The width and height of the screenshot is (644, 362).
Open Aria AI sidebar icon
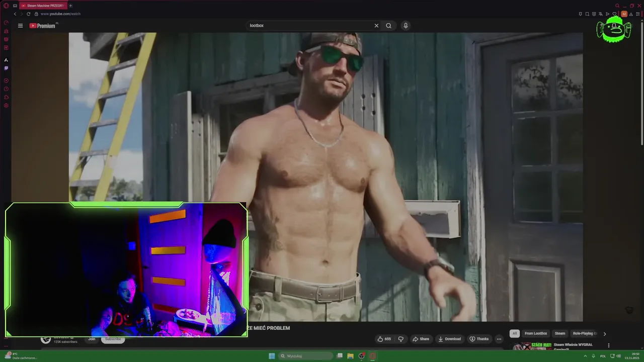(6, 60)
